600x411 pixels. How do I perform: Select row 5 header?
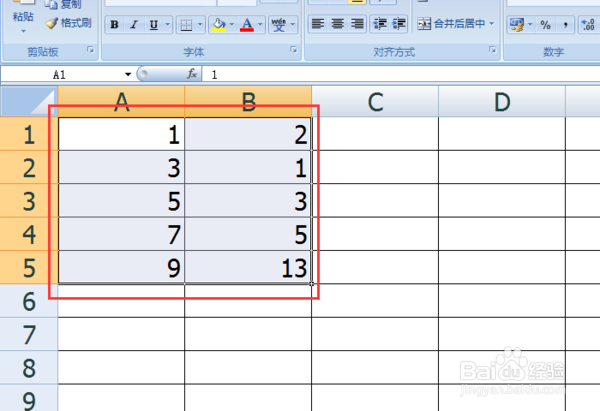click(29, 267)
